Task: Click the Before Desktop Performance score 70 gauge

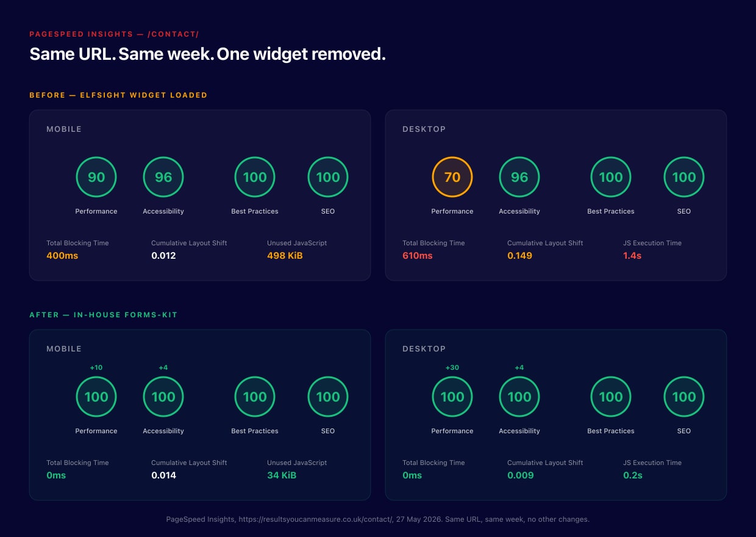Action: point(452,177)
